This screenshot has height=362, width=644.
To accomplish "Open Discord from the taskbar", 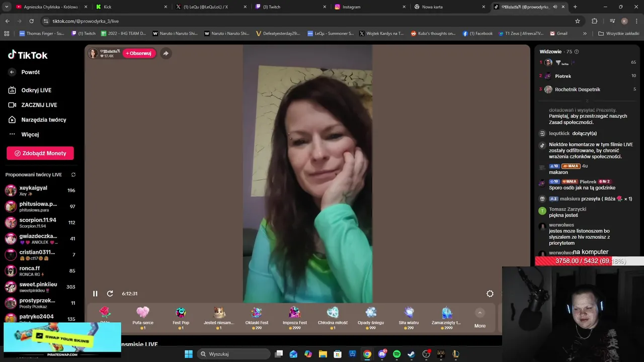I will (x=382, y=354).
